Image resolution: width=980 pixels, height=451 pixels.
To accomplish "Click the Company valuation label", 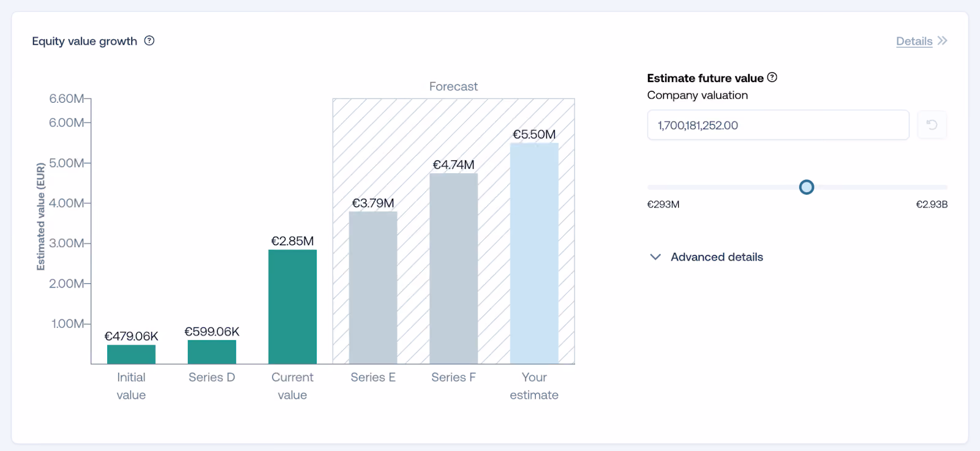I will pyautogui.click(x=698, y=95).
